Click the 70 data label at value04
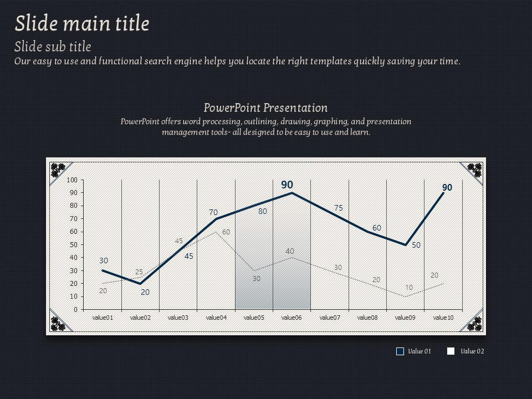The height and width of the screenshot is (399, 532). pyautogui.click(x=213, y=212)
